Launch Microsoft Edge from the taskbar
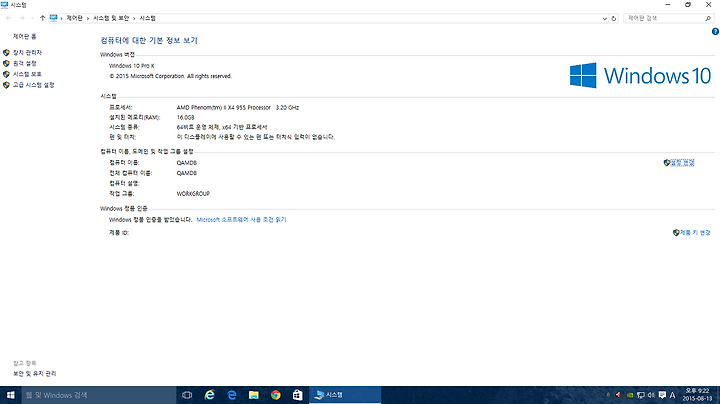The width and height of the screenshot is (720, 404). [x=231, y=395]
